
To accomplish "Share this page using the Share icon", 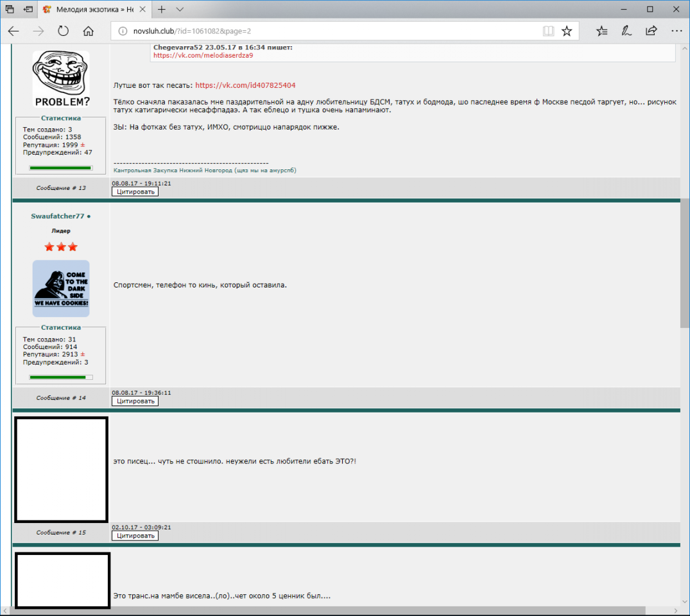I will [651, 31].
